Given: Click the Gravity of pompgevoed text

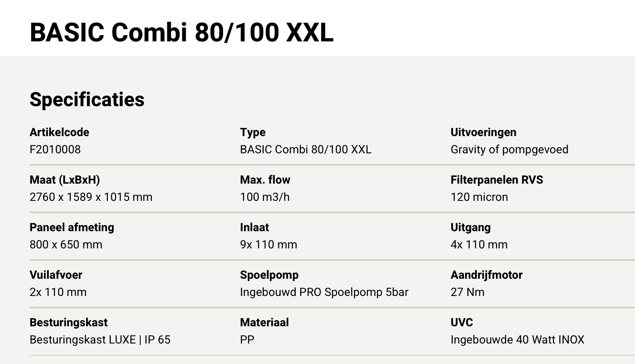Looking at the screenshot, I should (509, 149).
